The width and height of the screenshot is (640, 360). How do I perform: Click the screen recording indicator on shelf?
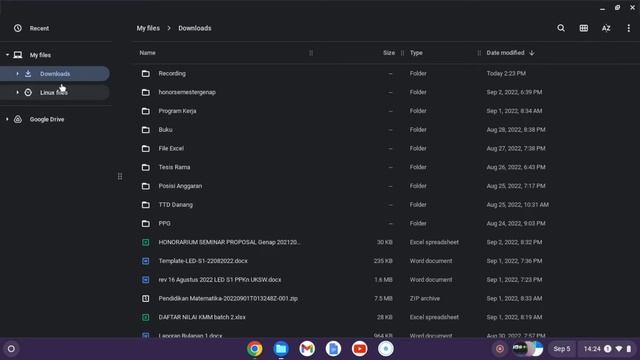(x=500, y=349)
